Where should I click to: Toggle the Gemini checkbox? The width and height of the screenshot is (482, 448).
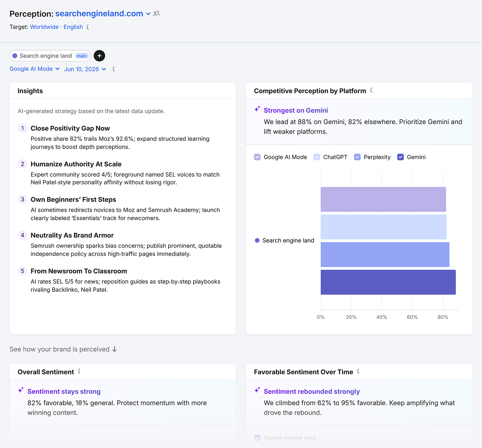tap(400, 157)
